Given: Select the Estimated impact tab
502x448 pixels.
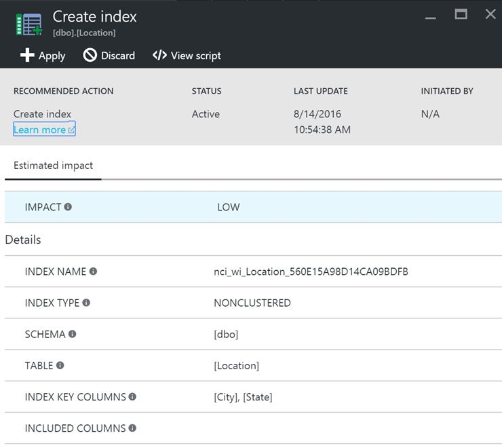Looking at the screenshot, I should click(x=53, y=166).
